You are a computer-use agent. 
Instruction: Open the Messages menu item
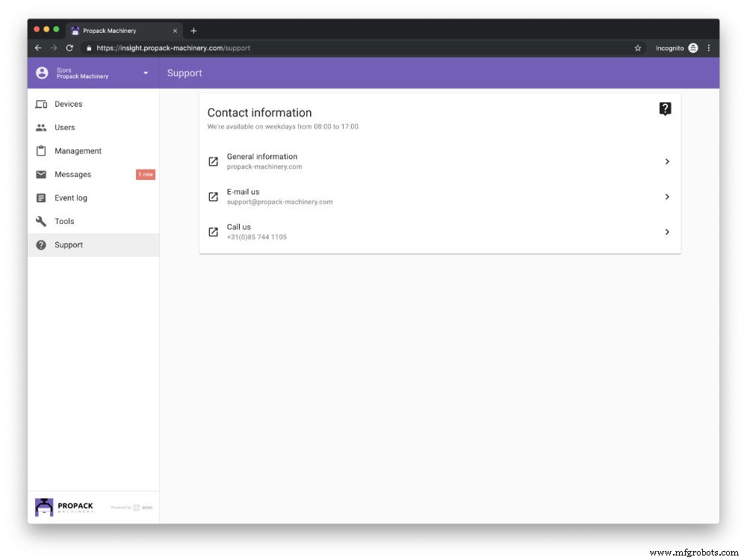[x=72, y=175]
